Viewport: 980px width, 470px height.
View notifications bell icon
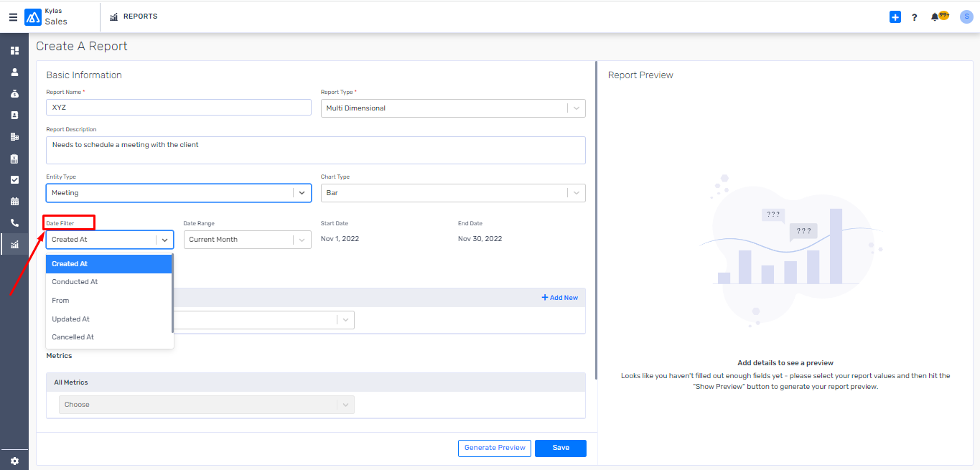[x=935, y=17]
